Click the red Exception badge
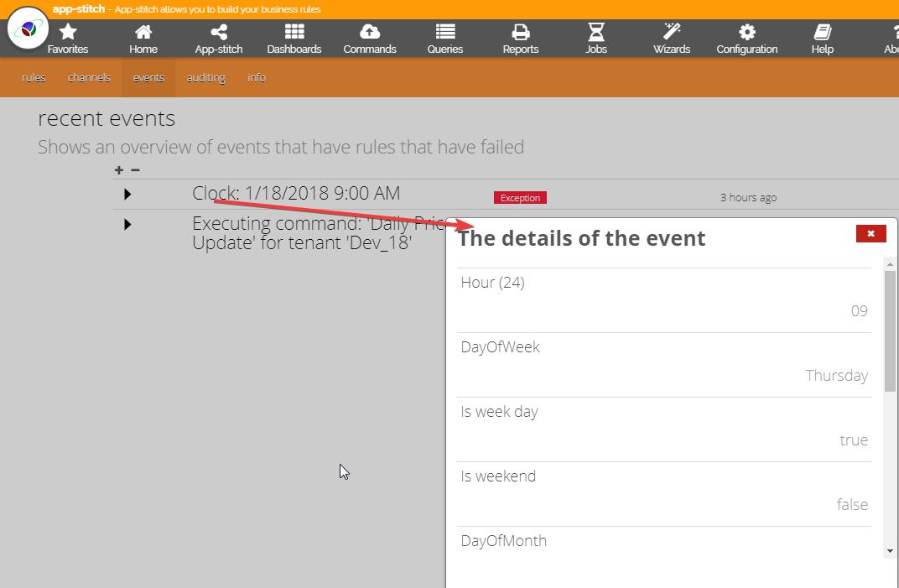 (x=520, y=198)
